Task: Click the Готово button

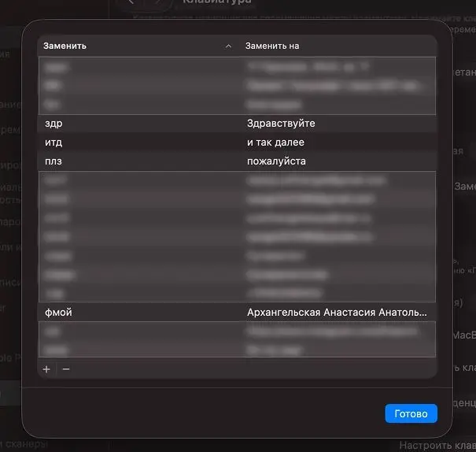Action: [411, 413]
